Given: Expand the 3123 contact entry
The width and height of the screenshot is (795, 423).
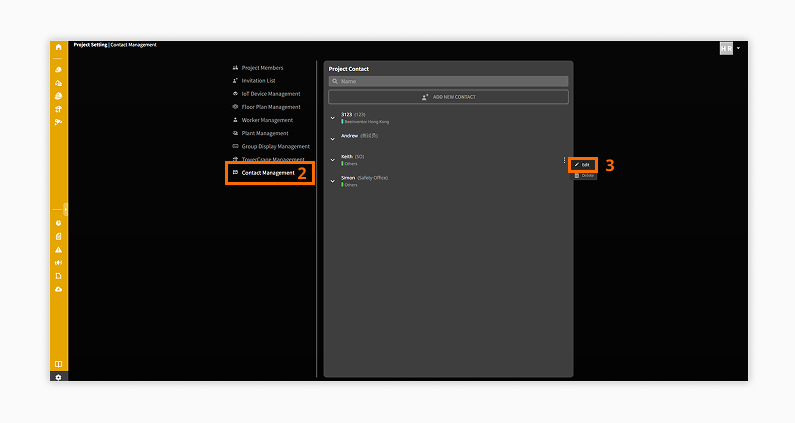Looking at the screenshot, I should coord(333,118).
